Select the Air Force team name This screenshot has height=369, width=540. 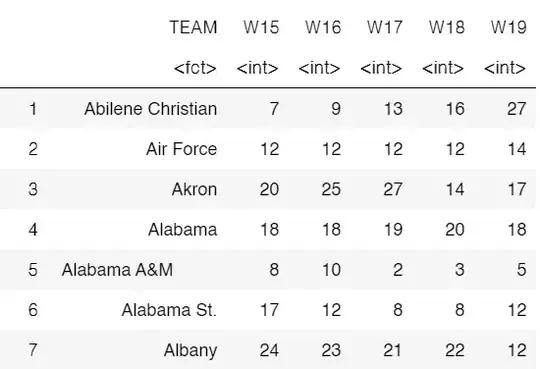click(x=181, y=149)
